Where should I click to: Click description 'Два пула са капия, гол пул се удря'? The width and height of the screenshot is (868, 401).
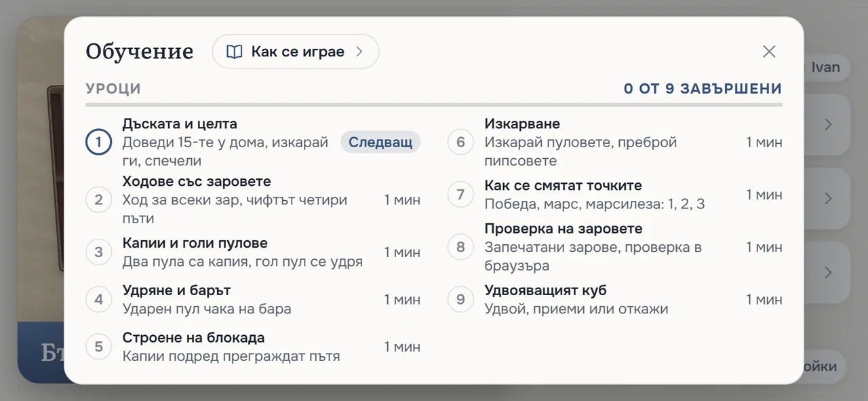click(x=243, y=262)
